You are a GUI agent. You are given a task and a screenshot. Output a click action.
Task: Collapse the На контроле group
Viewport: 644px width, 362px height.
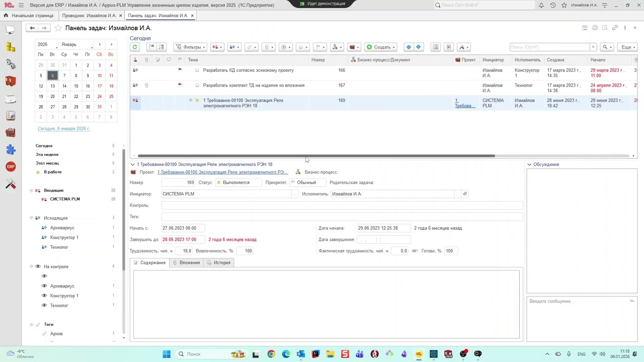pyautogui.click(x=31, y=266)
